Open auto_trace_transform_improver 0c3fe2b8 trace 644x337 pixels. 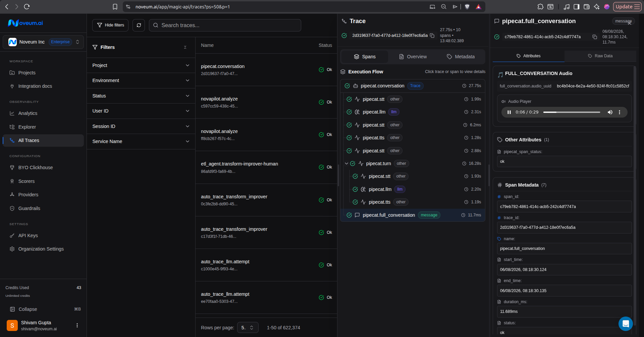pyautogui.click(x=266, y=200)
